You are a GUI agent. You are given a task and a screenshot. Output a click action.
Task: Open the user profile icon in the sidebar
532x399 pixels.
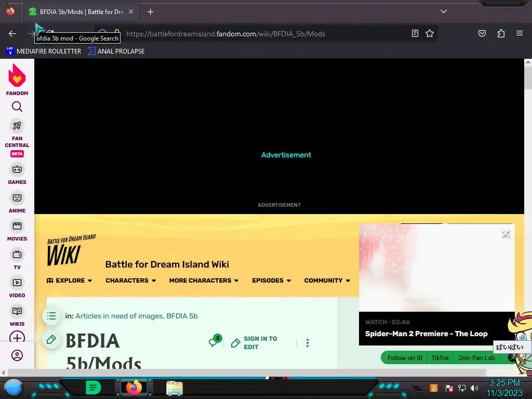tap(17, 355)
